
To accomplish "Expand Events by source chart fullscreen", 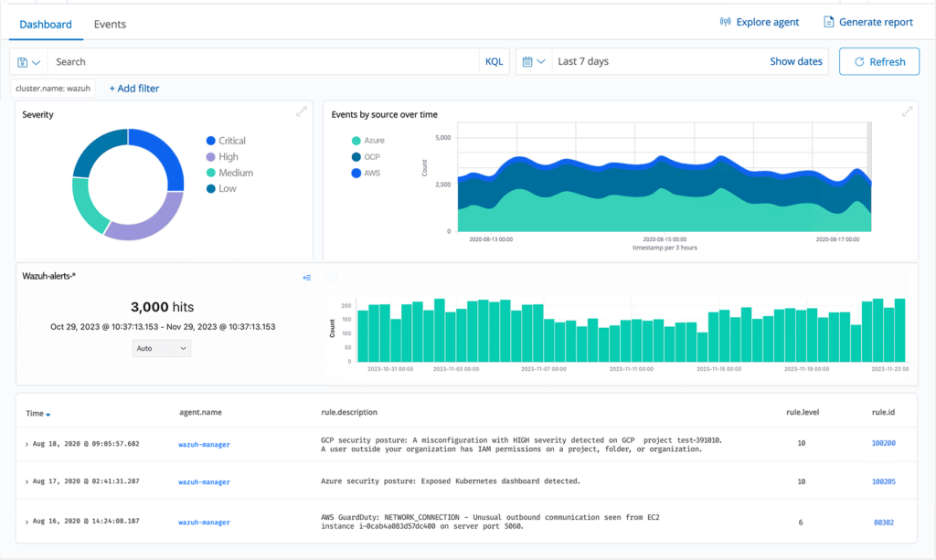I will (x=907, y=111).
